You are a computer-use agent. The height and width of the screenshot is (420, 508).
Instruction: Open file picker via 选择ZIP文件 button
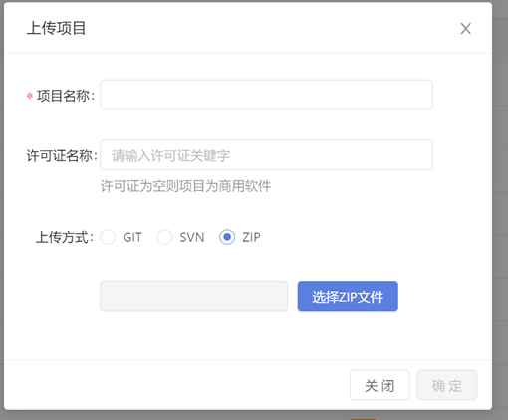click(x=348, y=296)
